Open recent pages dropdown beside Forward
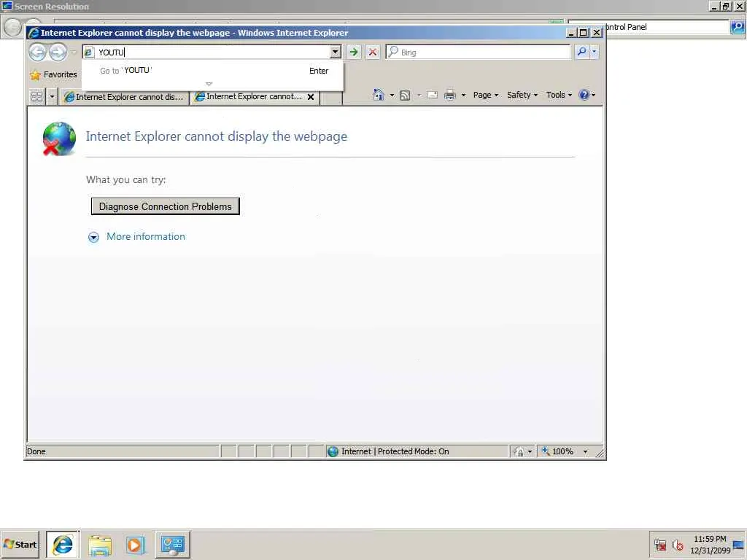The width and height of the screenshot is (747, 560). [x=74, y=52]
